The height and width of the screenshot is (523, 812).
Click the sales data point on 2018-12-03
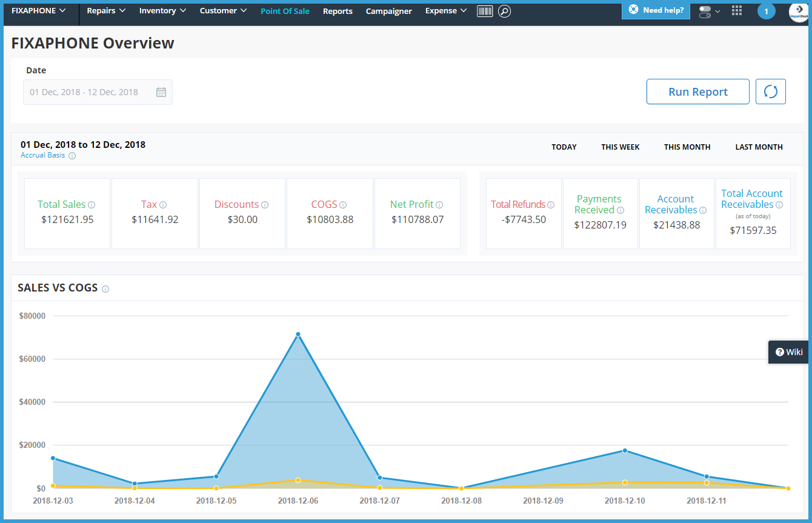(x=53, y=458)
